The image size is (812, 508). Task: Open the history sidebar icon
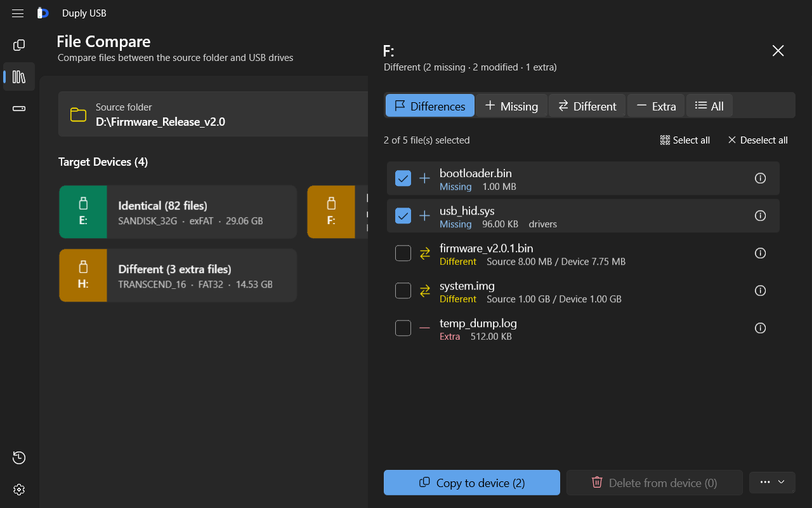pyautogui.click(x=19, y=458)
